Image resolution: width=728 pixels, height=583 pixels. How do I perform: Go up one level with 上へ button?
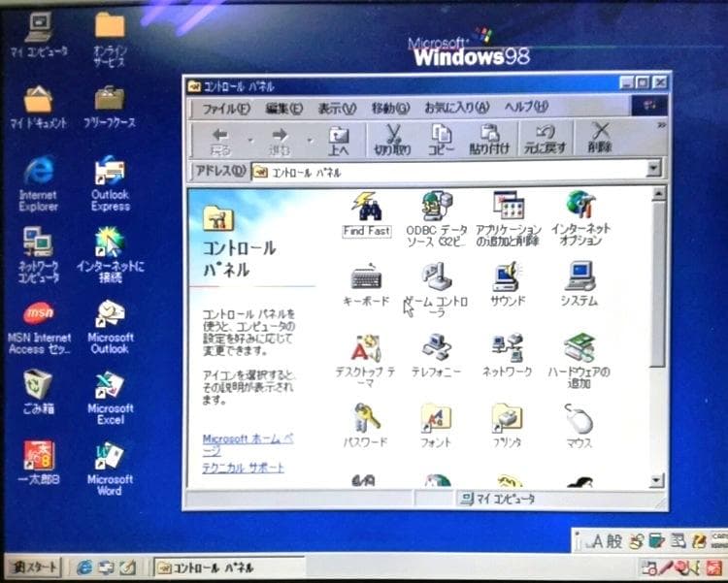[339, 141]
